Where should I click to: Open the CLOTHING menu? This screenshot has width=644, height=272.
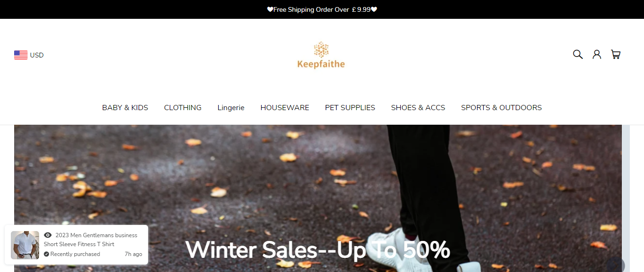pos(182,108)
